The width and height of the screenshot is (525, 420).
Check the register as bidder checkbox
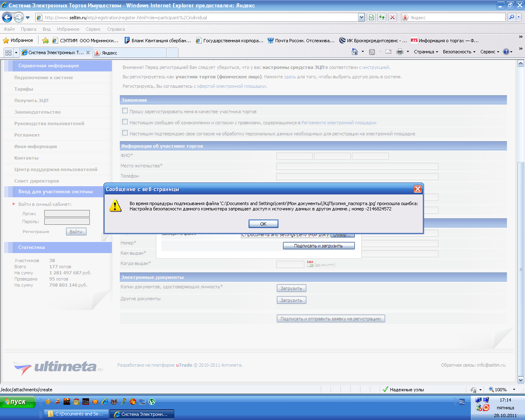coord(125,111)
